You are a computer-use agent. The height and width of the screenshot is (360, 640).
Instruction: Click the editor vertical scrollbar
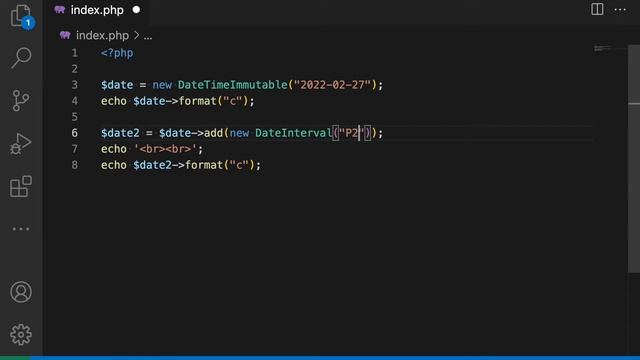(x=634, y=158)
